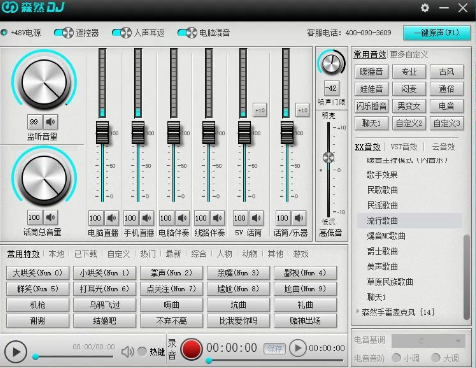Viewport: 476px width, 368px height.
Task: Trigger the 打耳光(Num 6) effect
Action: pyautogui.click(x=105, y=289)
